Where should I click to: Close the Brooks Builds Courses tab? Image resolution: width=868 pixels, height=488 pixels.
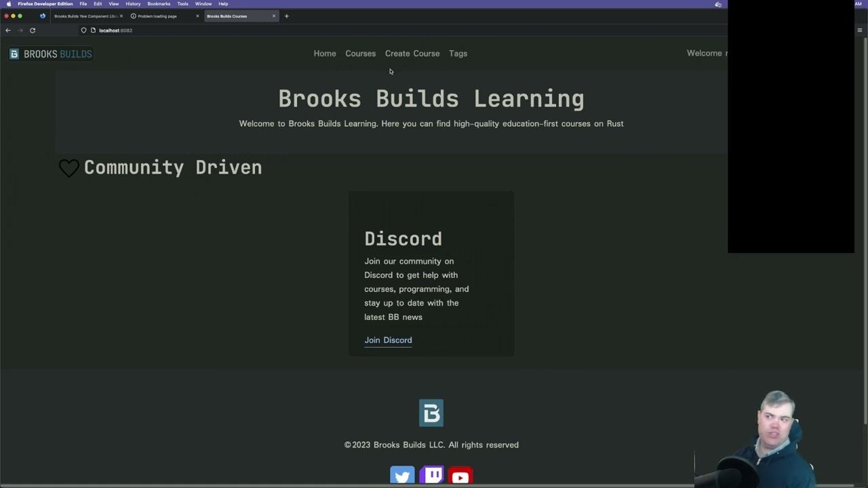pos(274,16)
